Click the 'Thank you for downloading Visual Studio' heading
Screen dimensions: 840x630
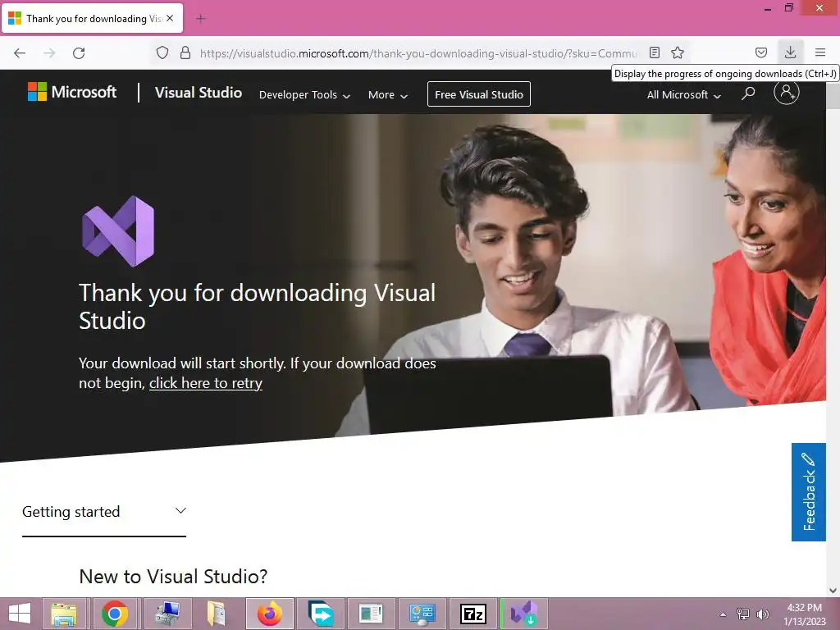(257, 307)
